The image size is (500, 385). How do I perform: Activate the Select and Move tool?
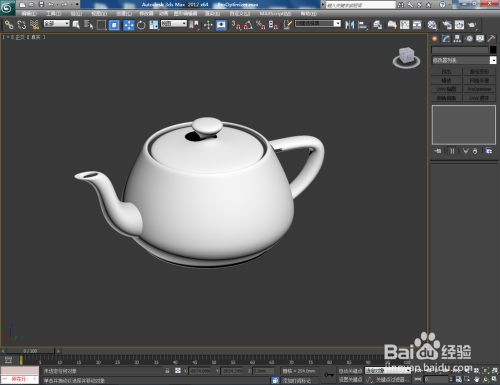click(x=129, y=25)
